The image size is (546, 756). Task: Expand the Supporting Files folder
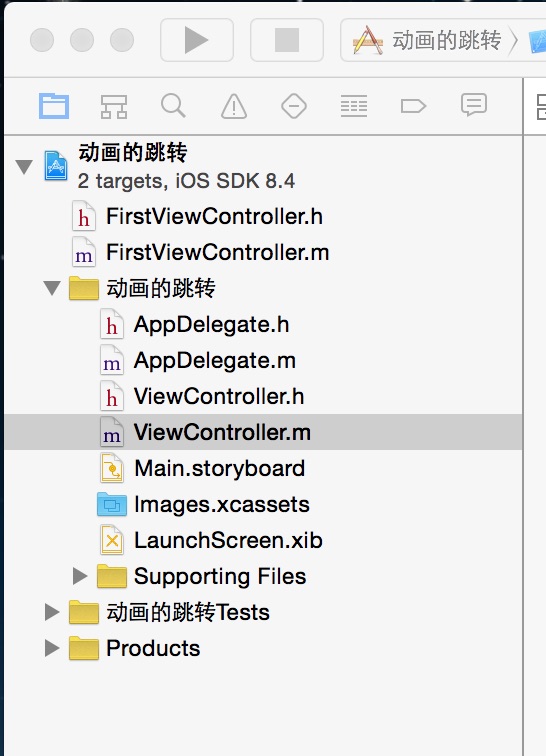[80, 576]
